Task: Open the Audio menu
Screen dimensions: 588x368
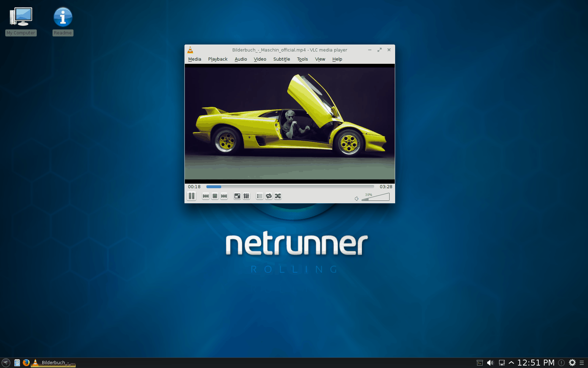Action: point(241,59)
